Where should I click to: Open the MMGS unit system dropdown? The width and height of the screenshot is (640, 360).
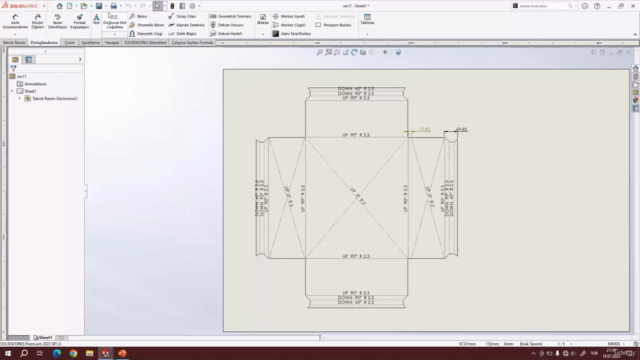(x=624, y=344)
